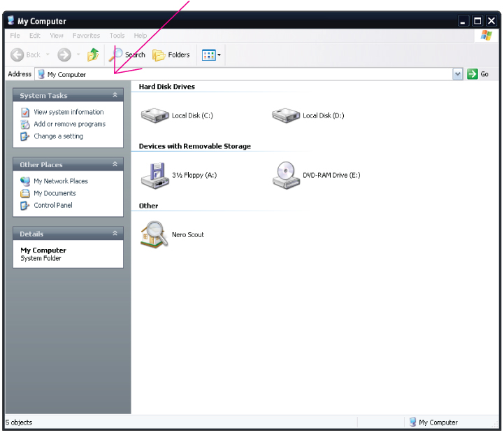Click the Forward arrow toolbar icon

point(64,55)
